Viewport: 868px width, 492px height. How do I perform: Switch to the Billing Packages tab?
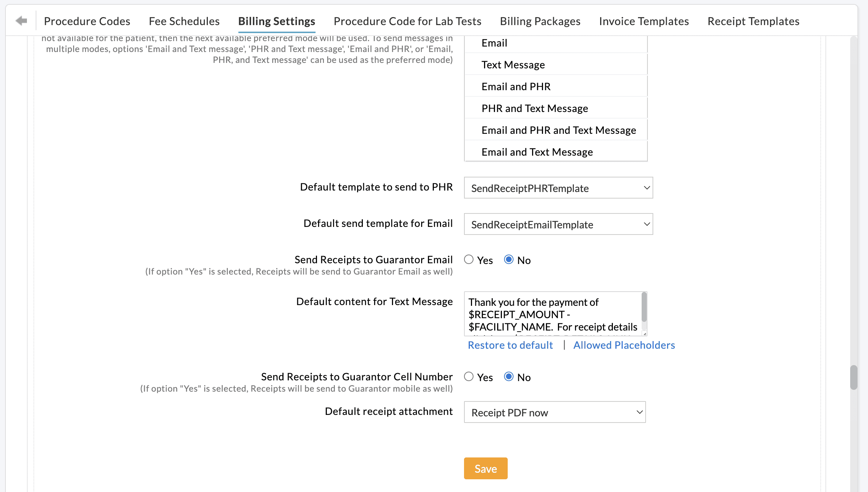540,21
